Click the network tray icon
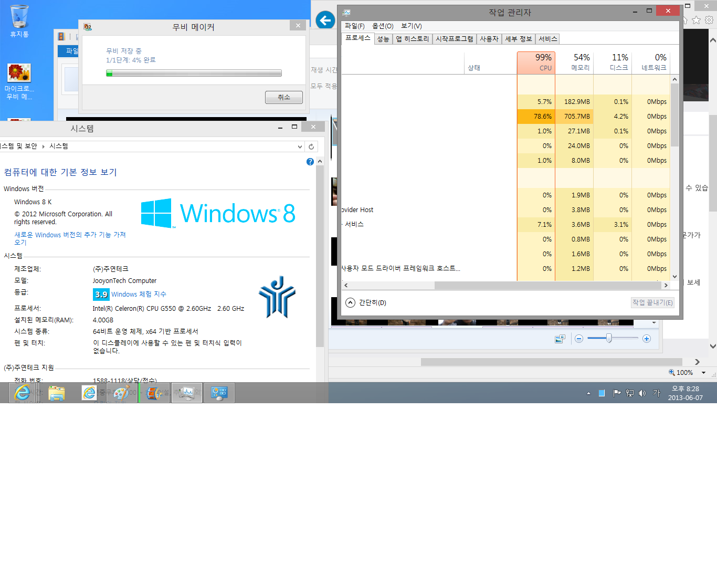This screenshot has width=717, height=588. [630, 393]
